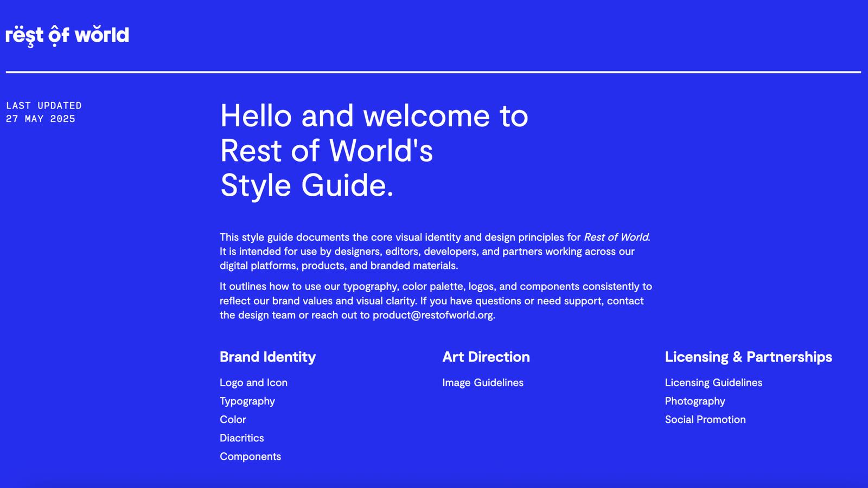Click the product@restofworld.org email address
Screen dimensions: 868x488
coord(433,315)
